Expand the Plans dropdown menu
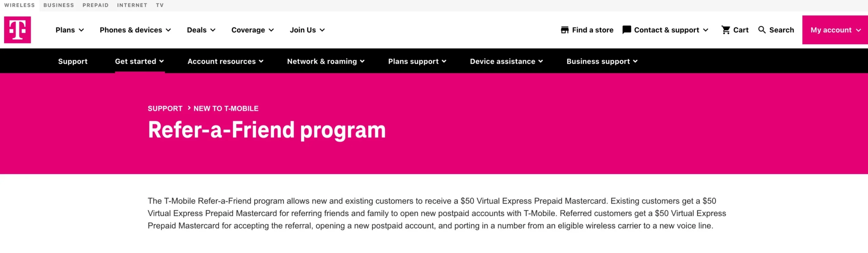 pos(70,30)
